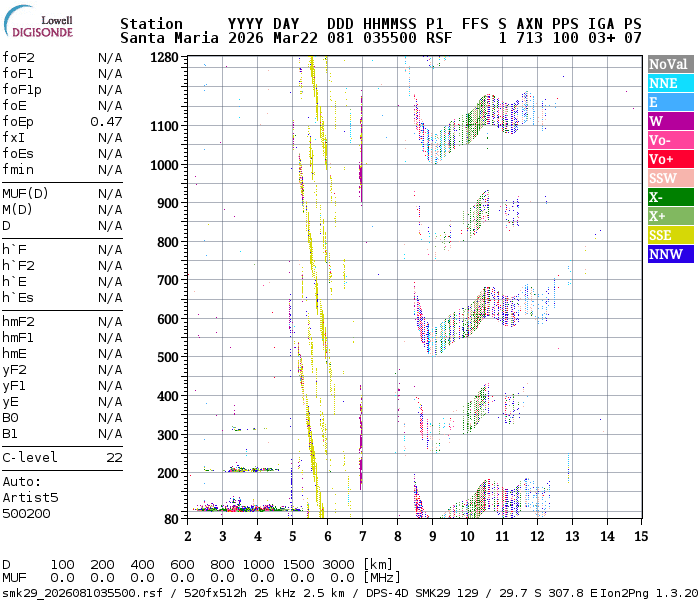
Task: Select the NoVal legend swatch
Action: pos(671,64)
